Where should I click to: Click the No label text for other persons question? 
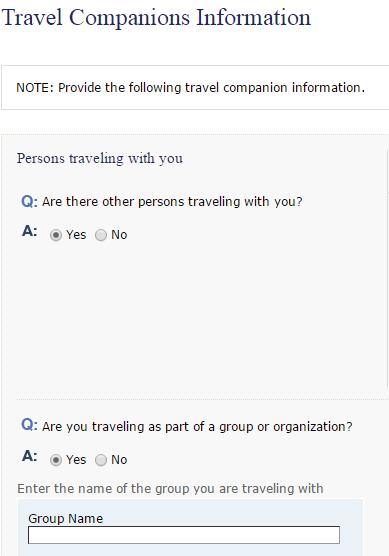(119, 235)
